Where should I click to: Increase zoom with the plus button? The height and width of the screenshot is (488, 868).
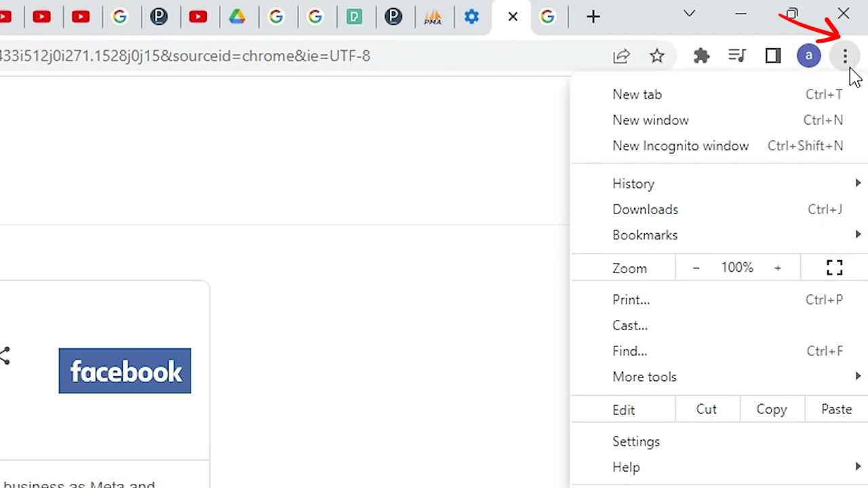[x=778, y=268]
